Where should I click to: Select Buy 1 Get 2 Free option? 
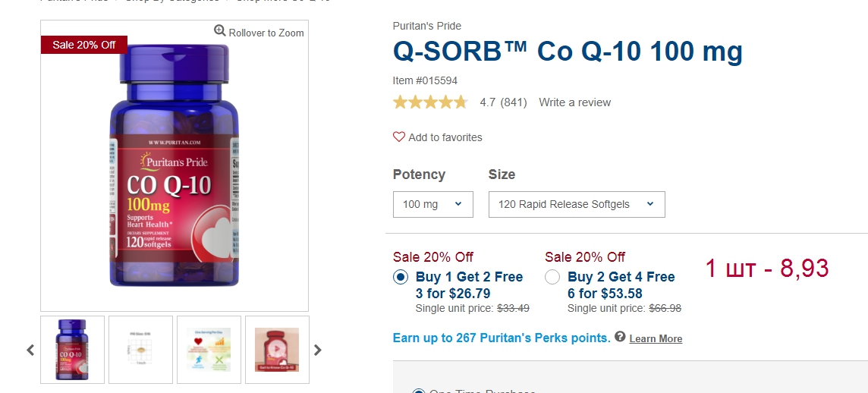coord(401,278)
